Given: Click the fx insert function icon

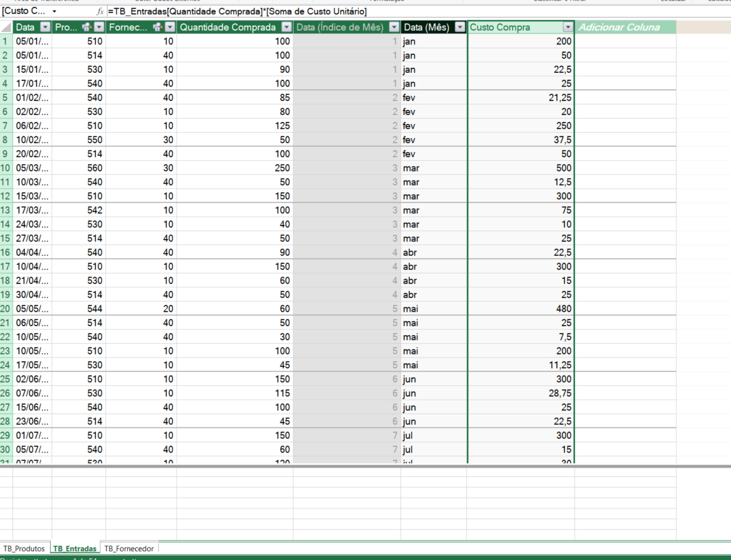Looking at the screenshot, I should (100, 11).
